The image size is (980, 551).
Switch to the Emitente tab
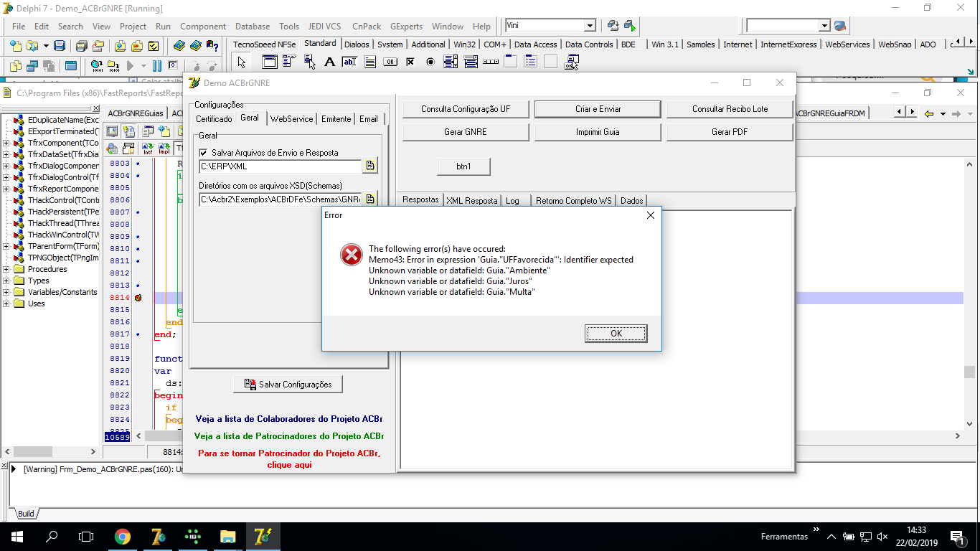[336, 119]
